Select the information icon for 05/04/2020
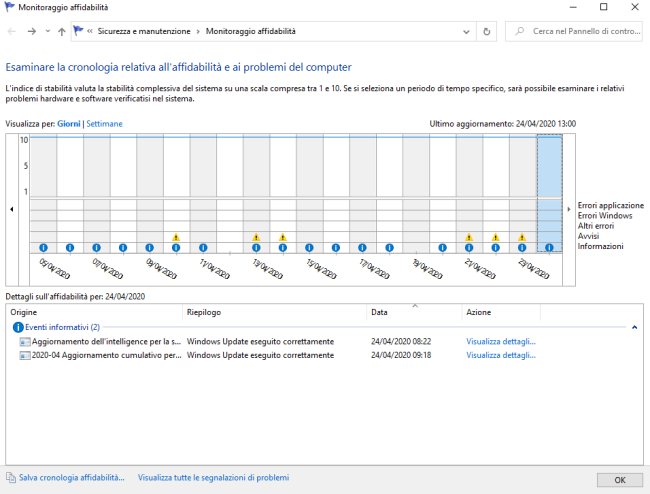The image size is (650, 494). point(44,248)
